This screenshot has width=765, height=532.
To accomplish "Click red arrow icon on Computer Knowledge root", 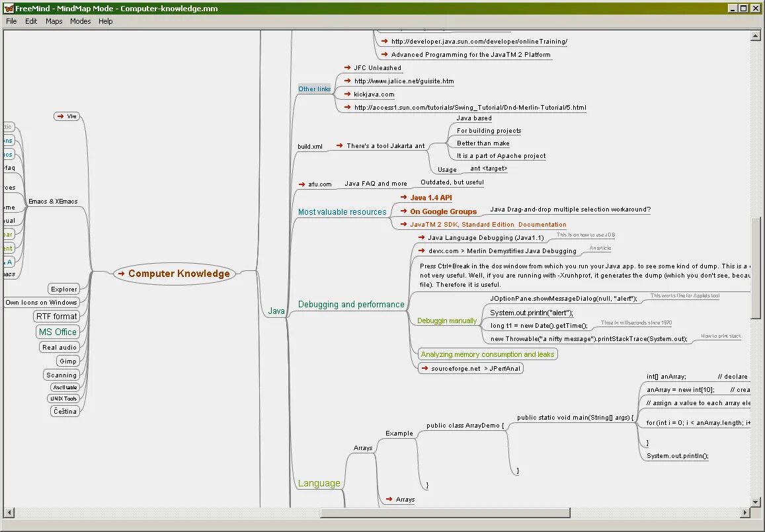I will pyautogui.click(x=122, y=274).
